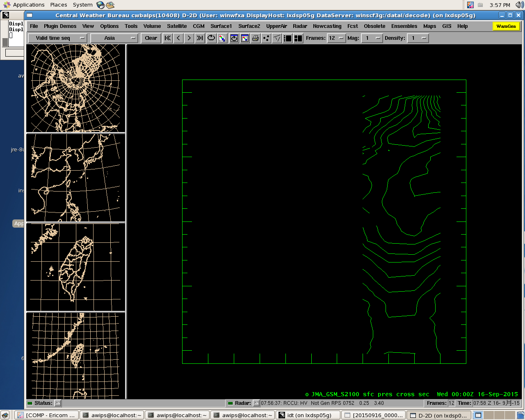This screenshot has width=525, height=420.
Task: Jump to the first frame
Action: 168,38
